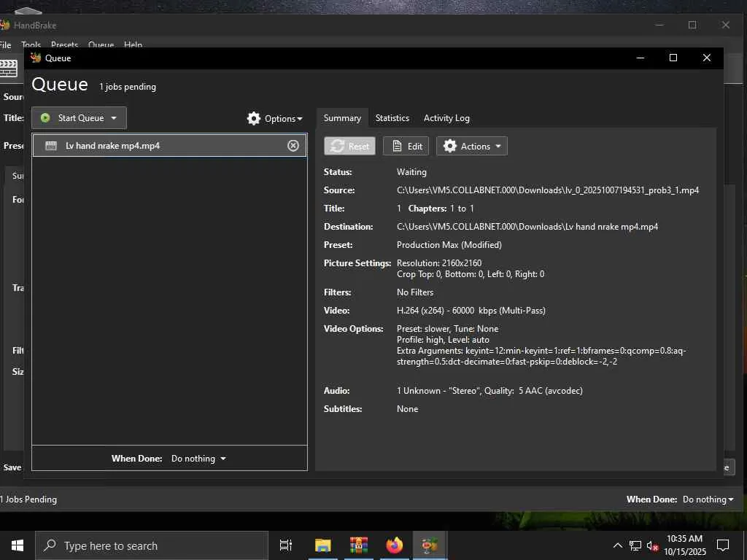Maximize the Queue window
This screenshot has width=747, height=560.
tap(673, 58)
